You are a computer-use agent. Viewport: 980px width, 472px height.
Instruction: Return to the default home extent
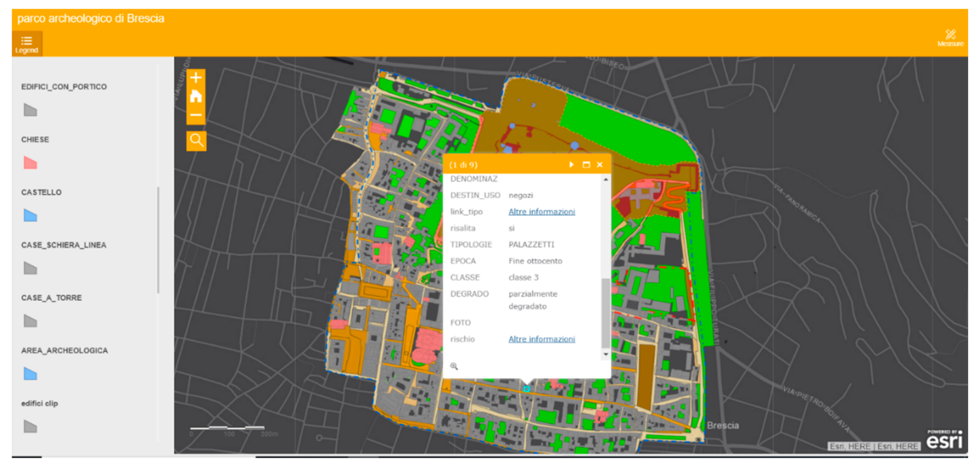tap(196, 96)
